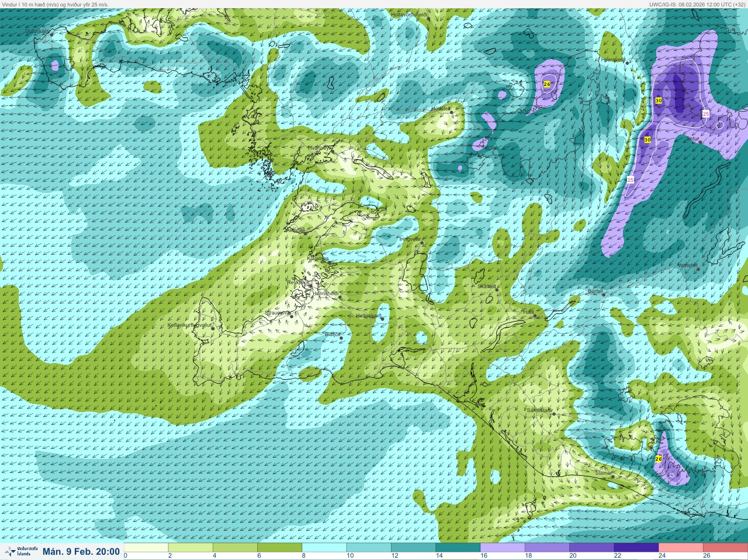Click the Hveravellir station label

tap(612, 60)
